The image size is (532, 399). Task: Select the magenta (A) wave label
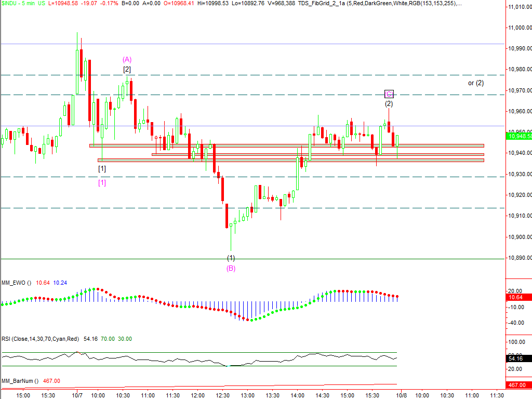(127, 59)
